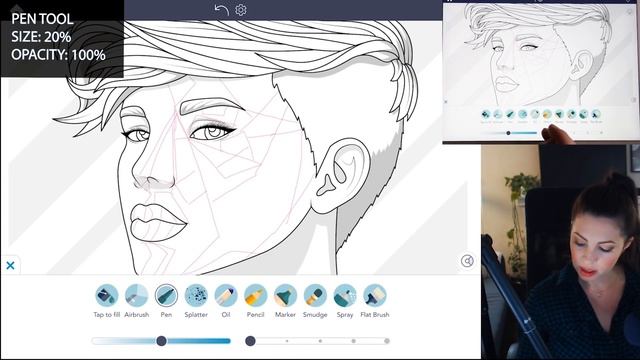
Task: Select the Tap to fill tool
Action: click(x=107, y=296)
